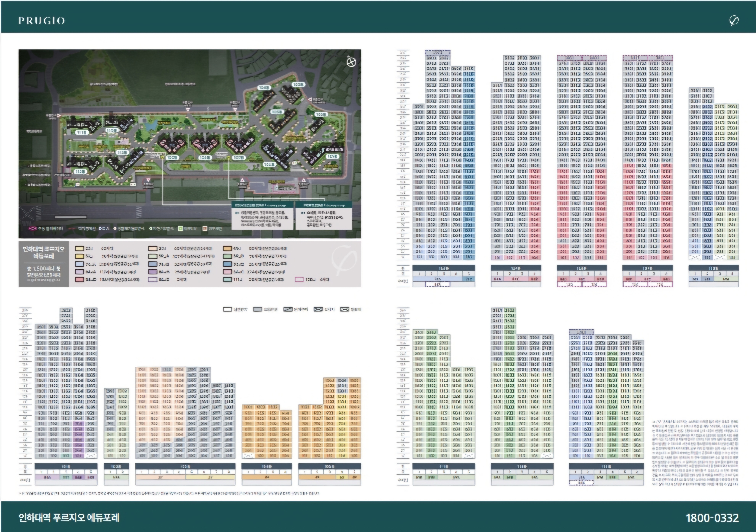Screen dimensions: 756x532
Task: Click the pink crossed-box icon in the map legend
Action: coord(33,228)
